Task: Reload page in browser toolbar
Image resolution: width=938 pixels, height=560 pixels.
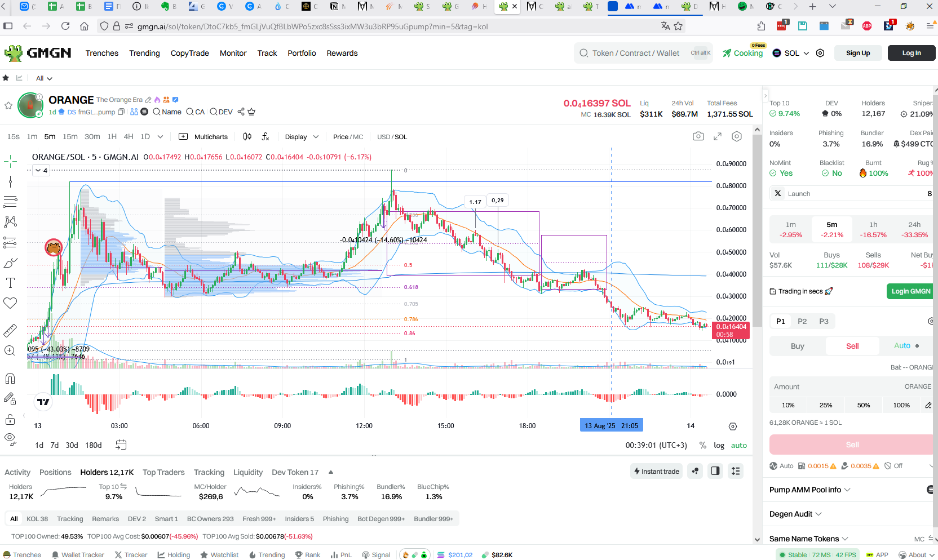Action: tap(65, 26)
